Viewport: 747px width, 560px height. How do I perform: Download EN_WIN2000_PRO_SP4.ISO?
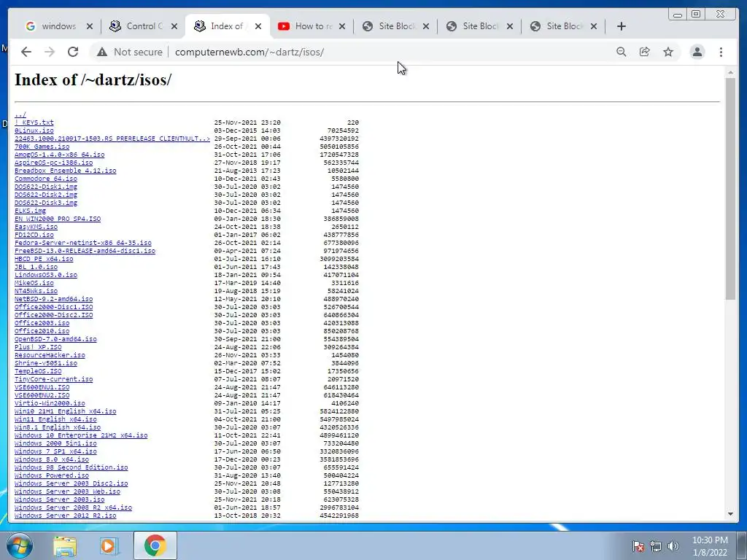pyautogui.click(x=58, y=219)
